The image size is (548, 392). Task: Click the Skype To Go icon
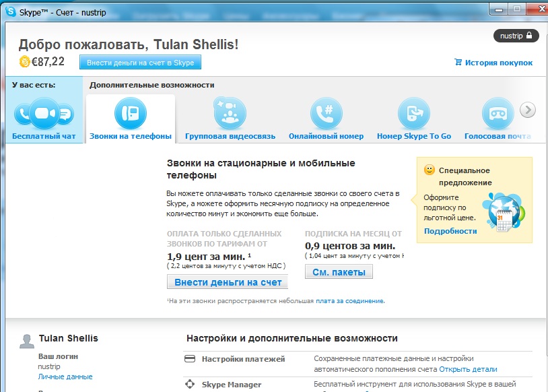click(414, 114)
